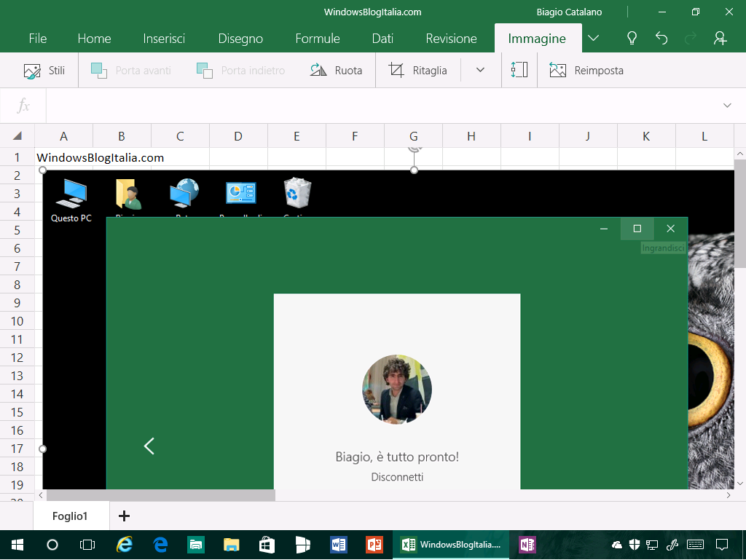Screen dimensions: 746x560
Task: Click the scroll left arrow
Action: click(41, 495)
